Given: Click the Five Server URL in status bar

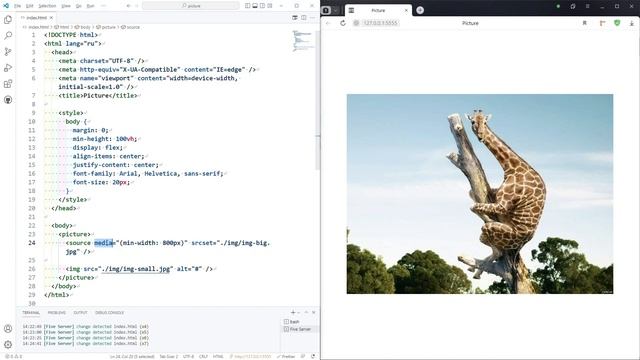Looking at the screenshot, I should pyautogui.click(x=250, y=356).
